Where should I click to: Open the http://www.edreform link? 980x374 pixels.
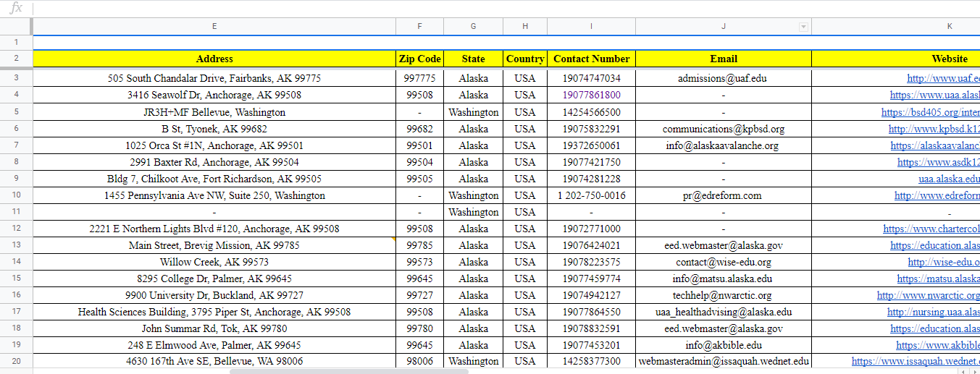click(937, 195)
